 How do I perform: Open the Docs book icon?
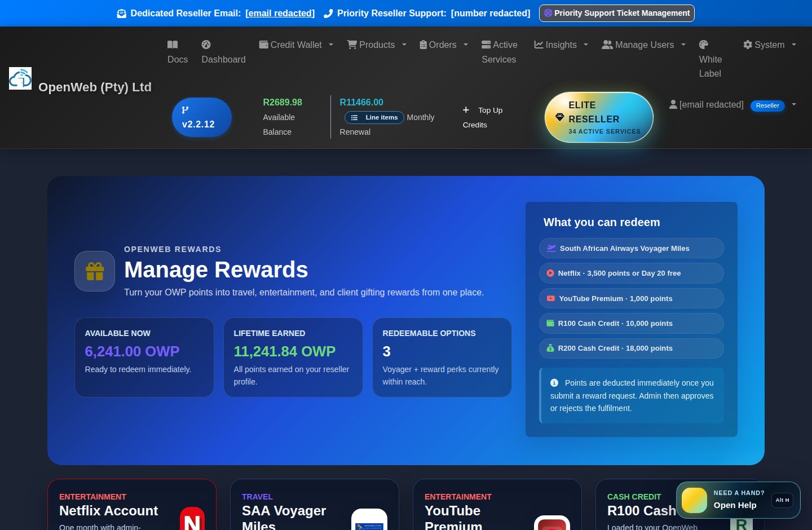coord(173,45)
